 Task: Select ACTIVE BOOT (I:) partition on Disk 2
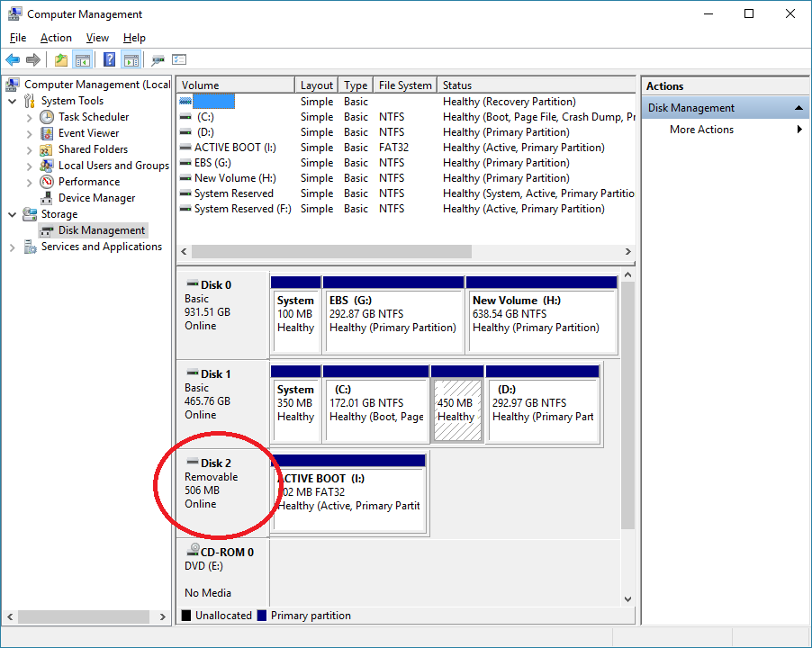pos(348,493)
